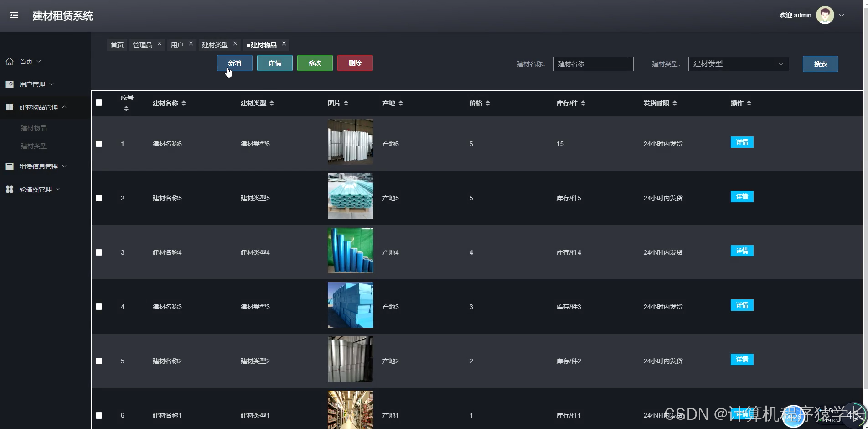This screenshot has width=868, height=429.
Task: Open the 建材名称4 blue rolls image
Action: tap(351, 251)
